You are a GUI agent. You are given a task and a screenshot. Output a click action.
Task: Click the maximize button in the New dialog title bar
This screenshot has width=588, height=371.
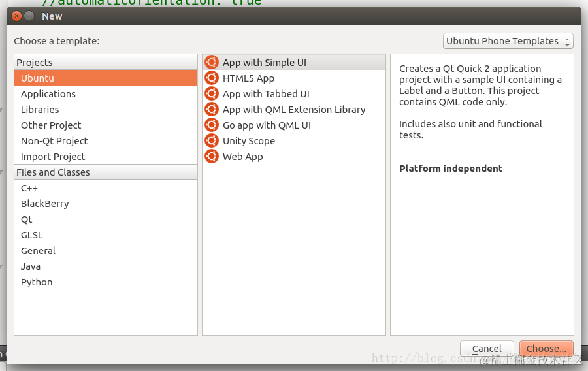pos(29,16)
